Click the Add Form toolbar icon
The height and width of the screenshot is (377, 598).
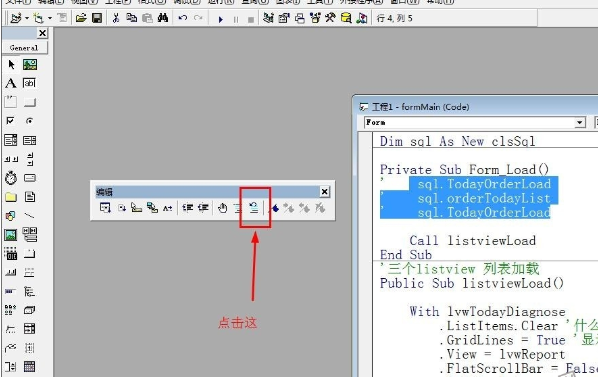coord(38,18)
